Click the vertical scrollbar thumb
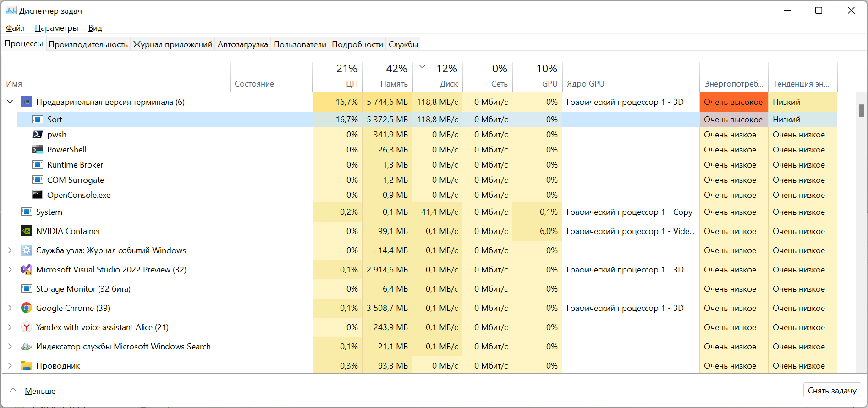This screenshot has width=868, height=408. (x=861, y=110)
